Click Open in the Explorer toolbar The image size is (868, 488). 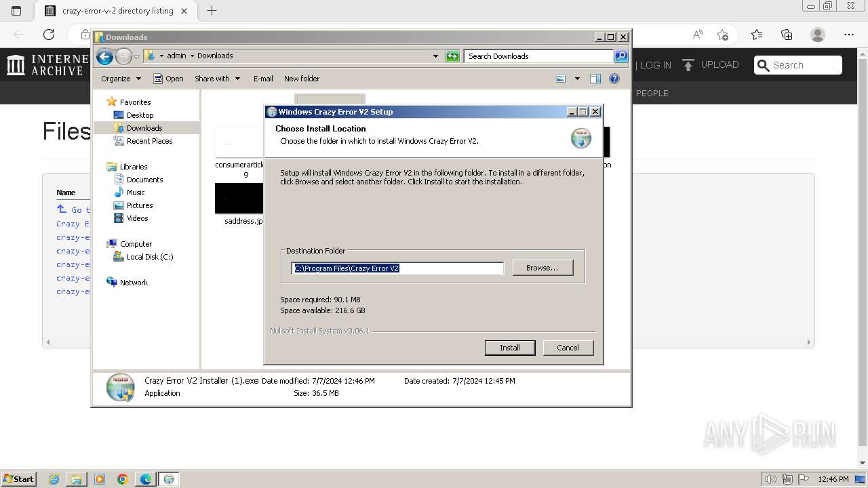(168, 79)
